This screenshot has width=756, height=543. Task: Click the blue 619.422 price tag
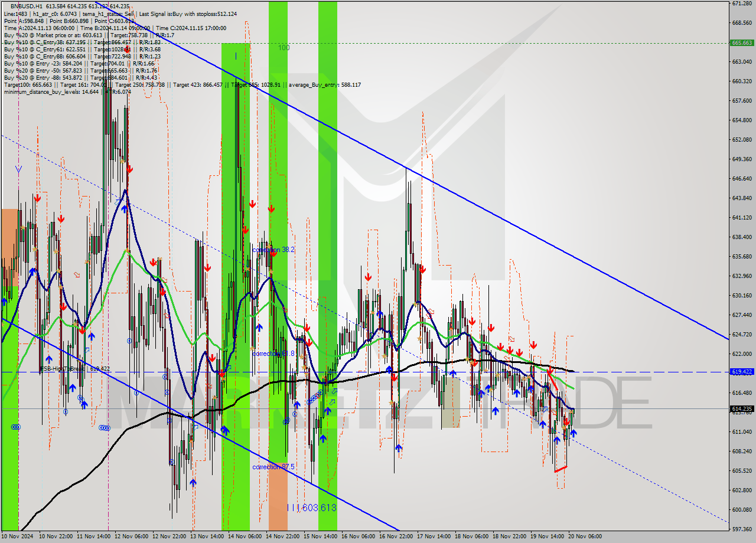[742, 372]
